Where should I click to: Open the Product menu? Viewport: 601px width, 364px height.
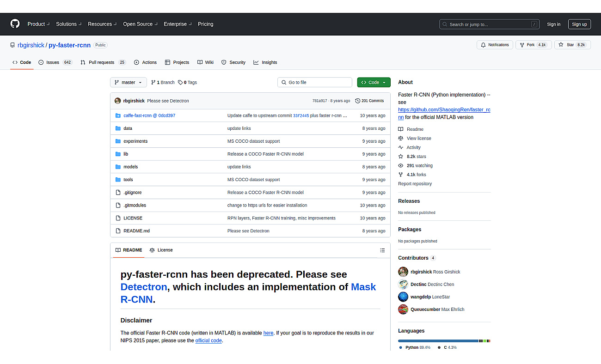[x=38, y=24]
